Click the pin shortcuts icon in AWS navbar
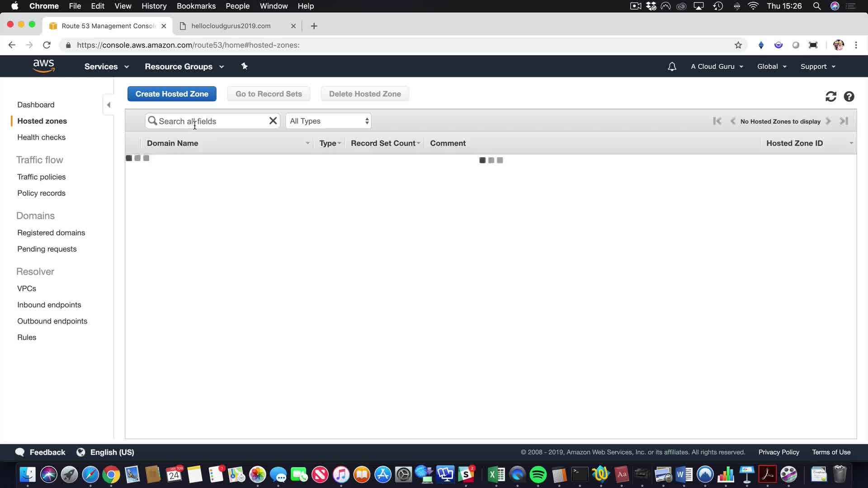 pos(244,66)
